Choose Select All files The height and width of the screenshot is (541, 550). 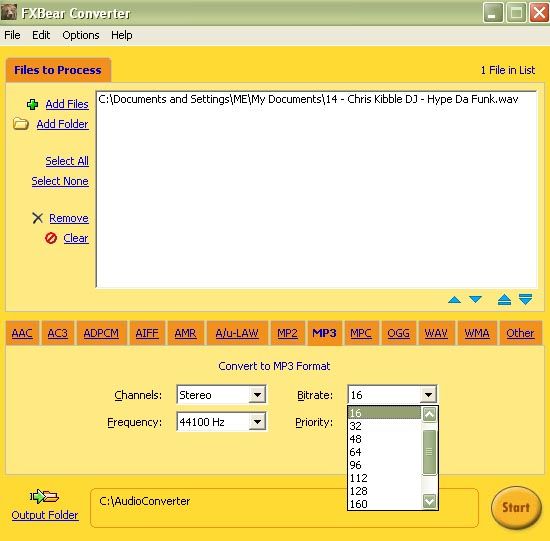click(x=67, y=161)
